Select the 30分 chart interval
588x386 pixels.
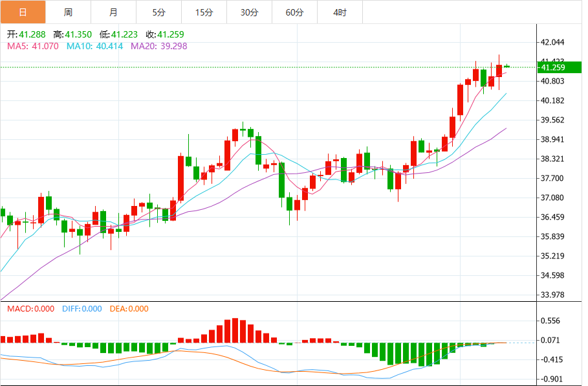[x=250, y=12]
